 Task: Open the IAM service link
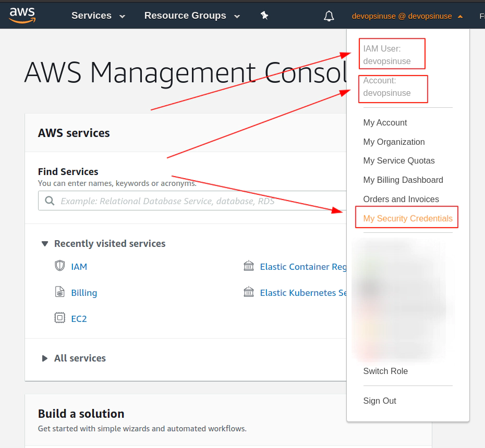pyautogui.click(x=79, y=267)
